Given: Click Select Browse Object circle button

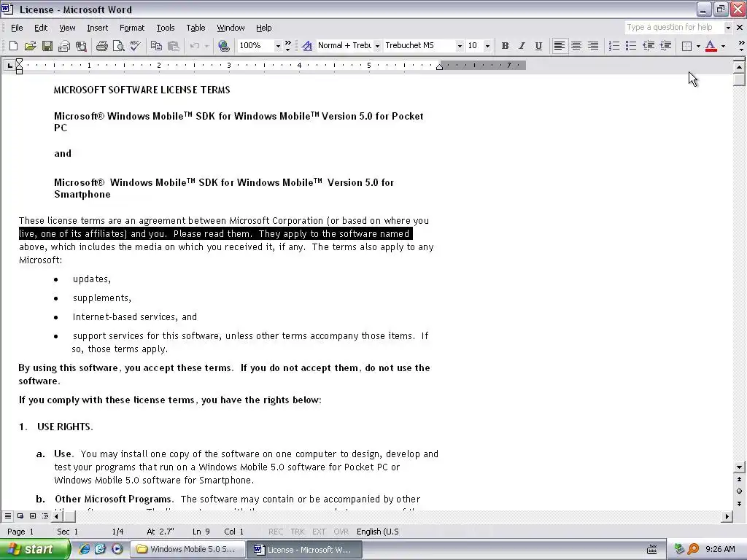Looking at the screenshot, I should tap(739, 491).
